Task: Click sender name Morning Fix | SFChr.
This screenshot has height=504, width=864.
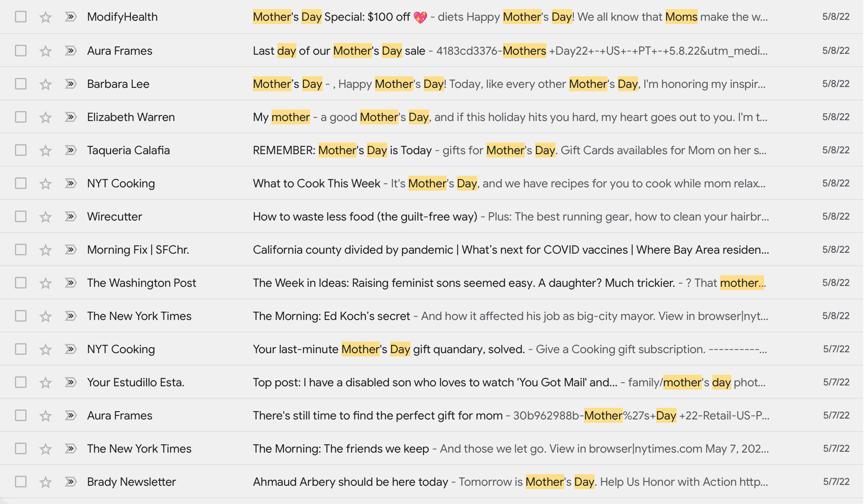Action: tap(138, 250)
